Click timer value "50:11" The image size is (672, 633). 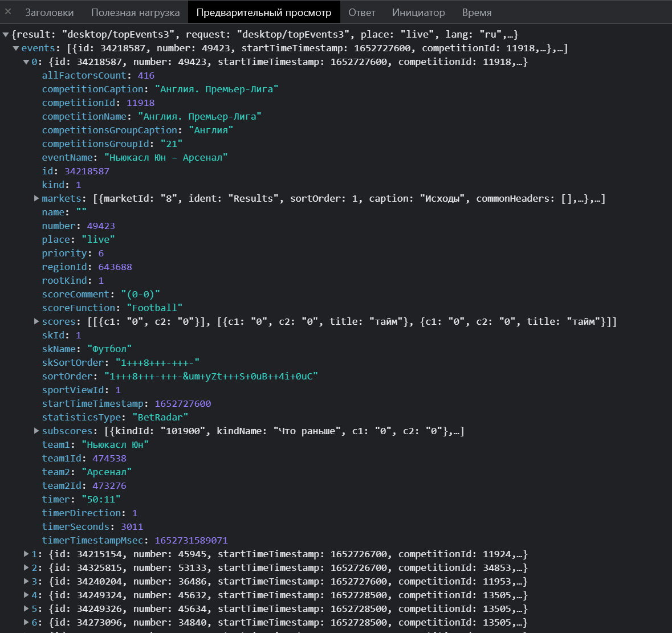[x=101, y=499]
